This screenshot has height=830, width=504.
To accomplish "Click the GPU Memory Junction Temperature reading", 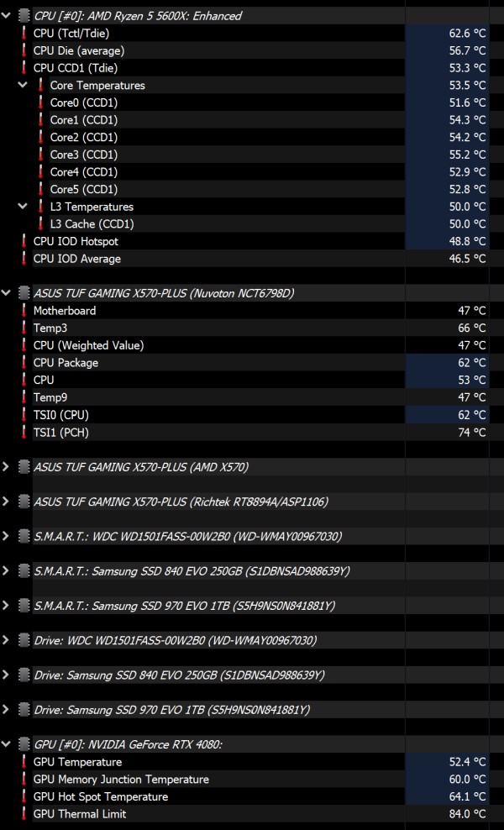I will [472, 779].
